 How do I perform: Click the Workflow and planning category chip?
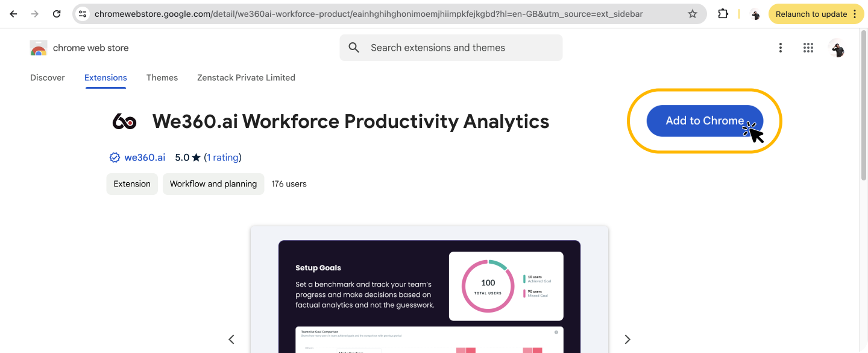[x=213, y=184]
